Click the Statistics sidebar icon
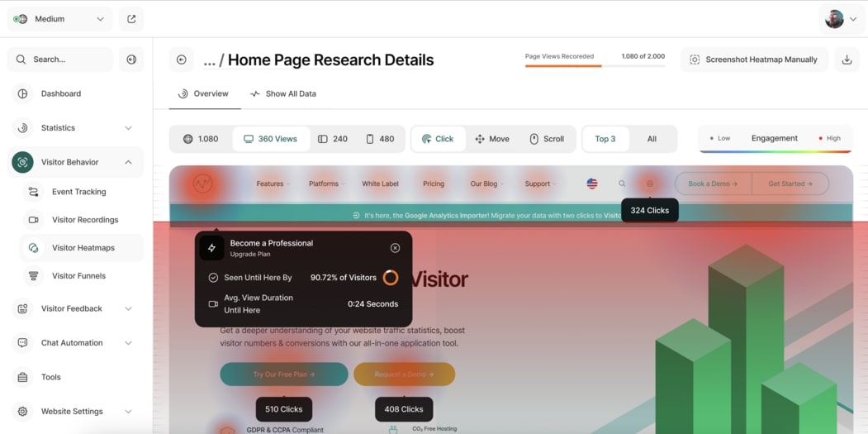The height and width of the screenshot is (434, 868). coord(22,128)
